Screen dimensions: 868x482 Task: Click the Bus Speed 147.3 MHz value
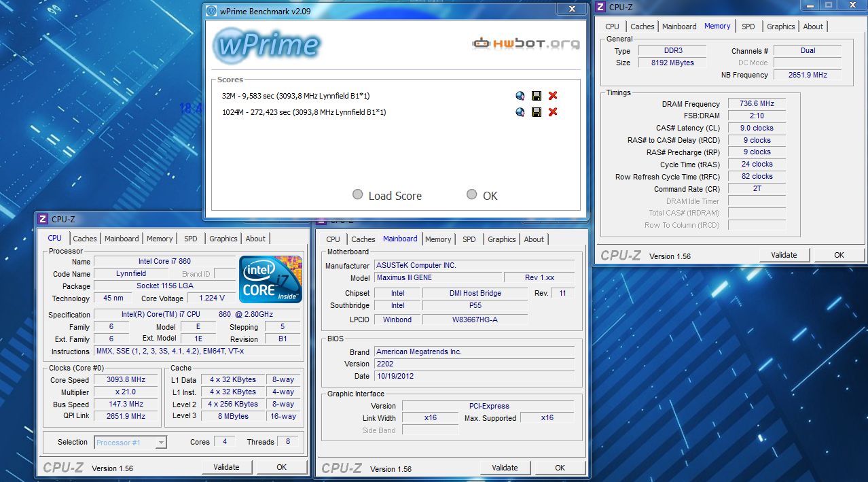pyautogui.click(x=126, y=404)
